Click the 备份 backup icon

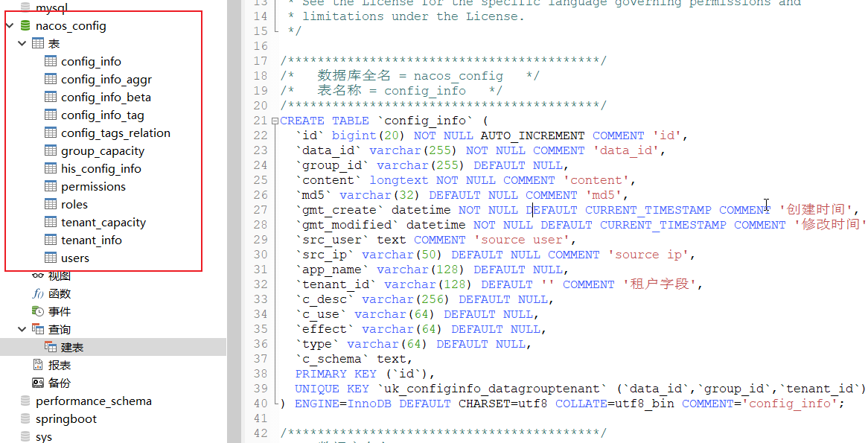tap(38, 383)
